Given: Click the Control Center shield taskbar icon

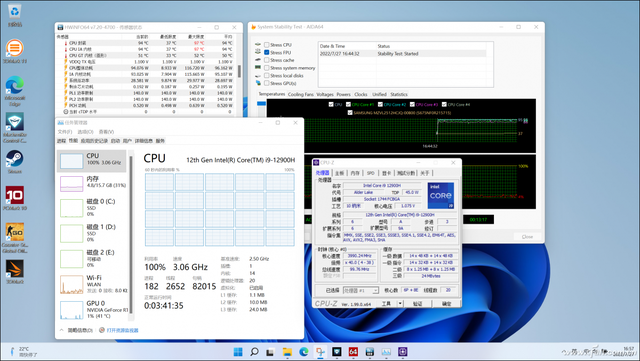Looking at the screenshot, I should (337, 352).
